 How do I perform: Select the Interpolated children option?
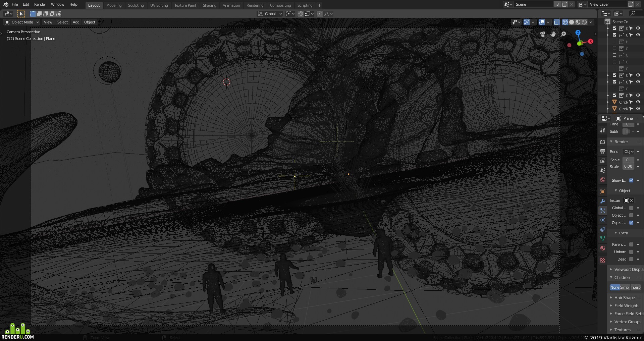[x=636, y=287]
